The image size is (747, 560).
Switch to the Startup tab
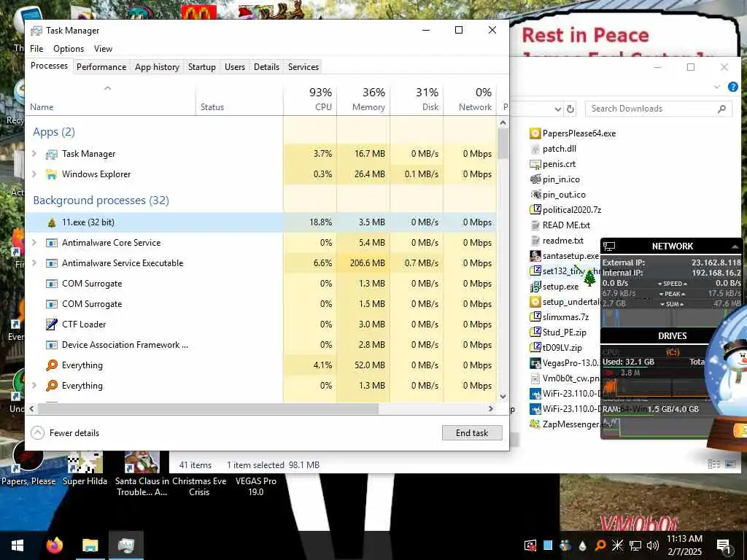pyautogui.click(x=202, y=67)
